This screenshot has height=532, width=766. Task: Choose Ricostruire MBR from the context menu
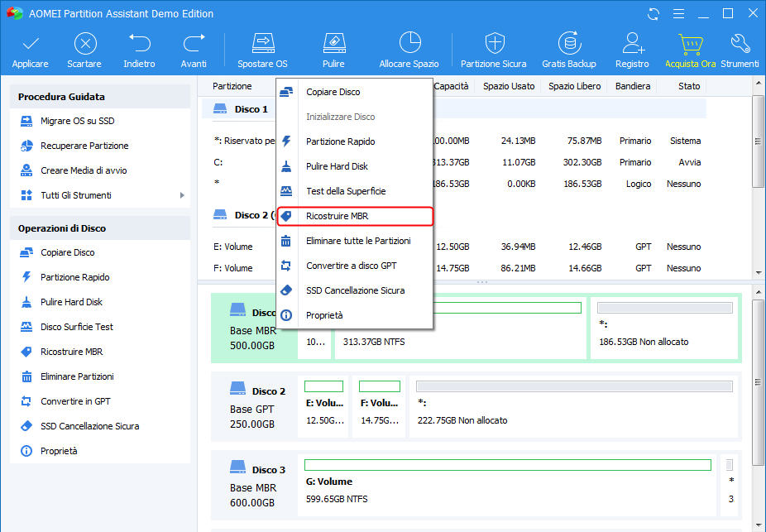coord(339,215)
